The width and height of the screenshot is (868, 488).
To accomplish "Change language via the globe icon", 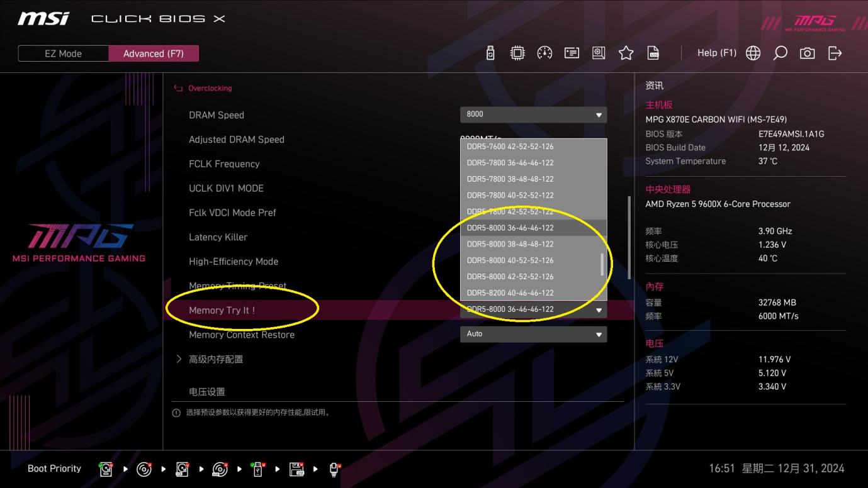I will [753, 53].
